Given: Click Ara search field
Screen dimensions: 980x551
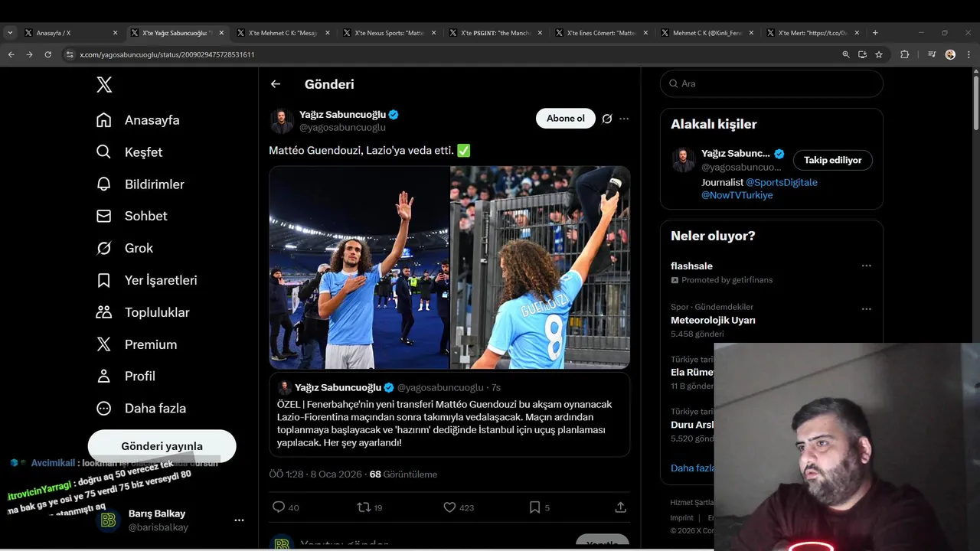Looking at the screenshot, I should (x=772, y=83).
